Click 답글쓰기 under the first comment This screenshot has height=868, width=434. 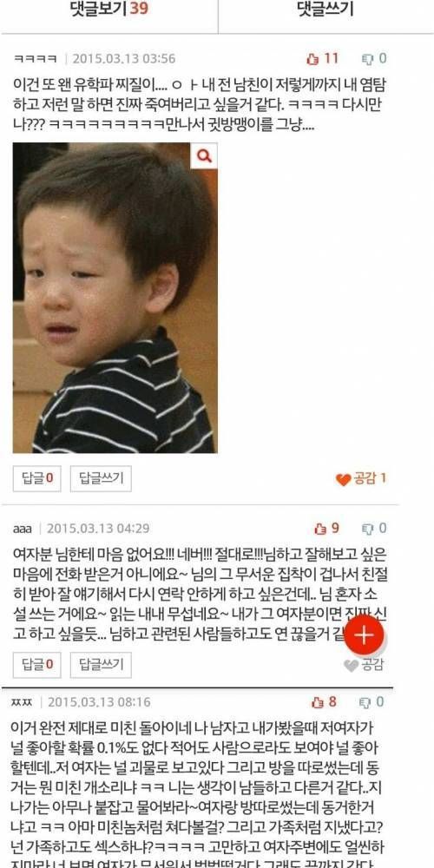point(101,479)
